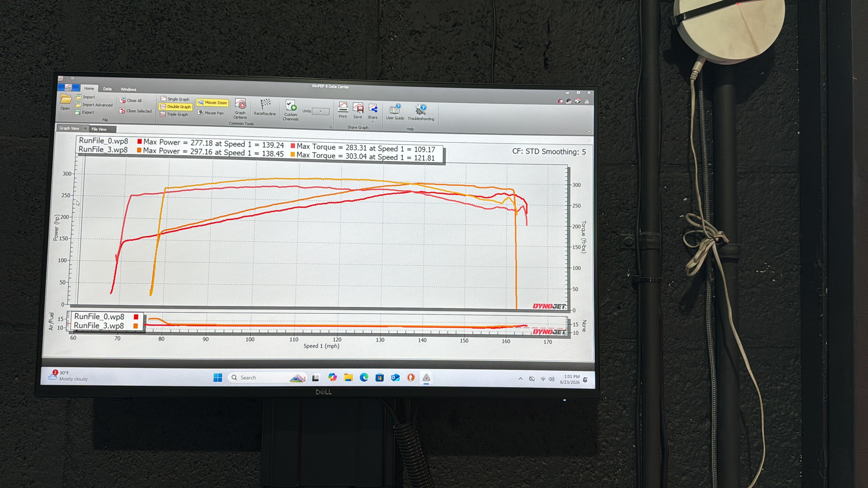This screenshot has height=488, width=868.
Task: Open the notifications bell in the taskbar
Action: coord(586,380)
